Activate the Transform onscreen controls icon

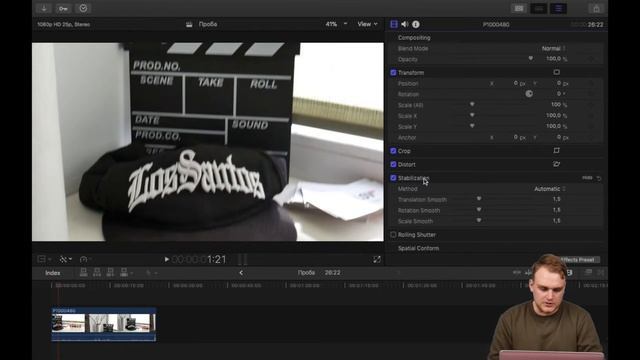point(556,72)
